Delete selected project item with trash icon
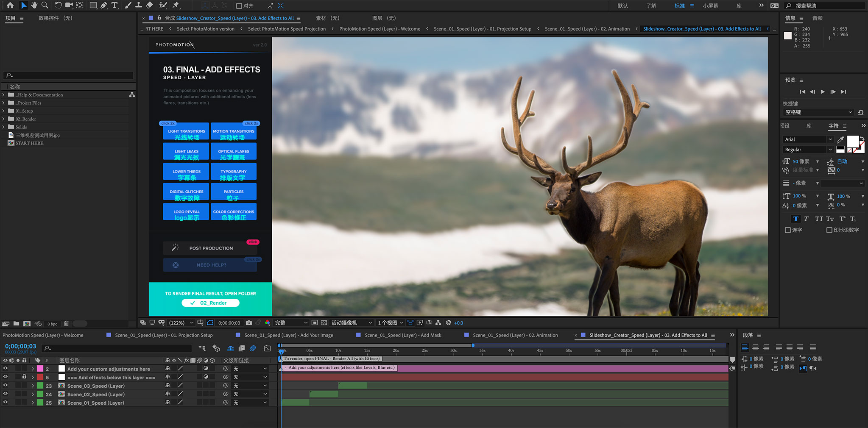The width and height of the screenshot is (868, 428). 66,324
